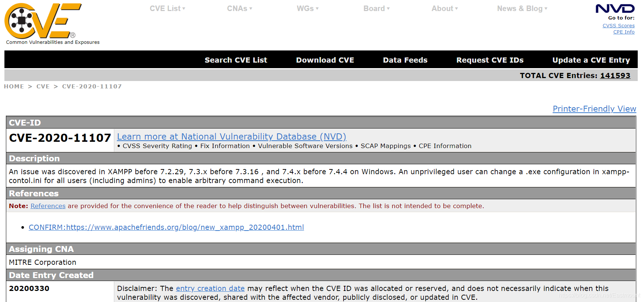Select Data Feeds in black bar
This screenshot has width=644, height=302.
[x=405, y=60]
